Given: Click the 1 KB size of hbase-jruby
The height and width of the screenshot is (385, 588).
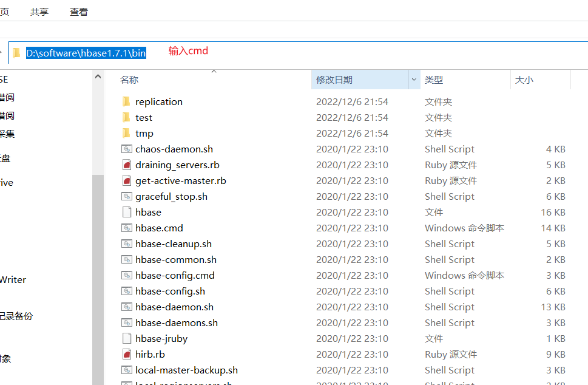Looking at the screenshot, I should [556, 338].
